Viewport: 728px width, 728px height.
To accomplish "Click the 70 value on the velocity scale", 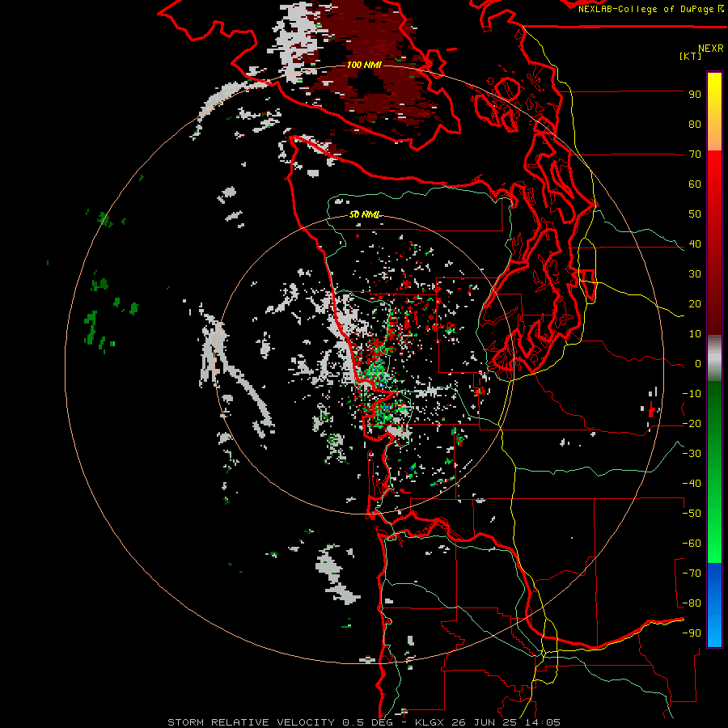I will coord(695,154).
